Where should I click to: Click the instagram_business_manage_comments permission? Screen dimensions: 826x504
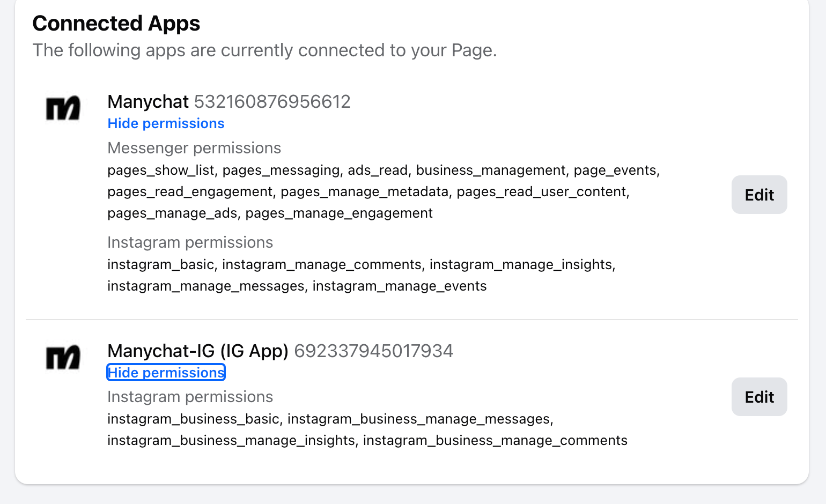(495, 440)
